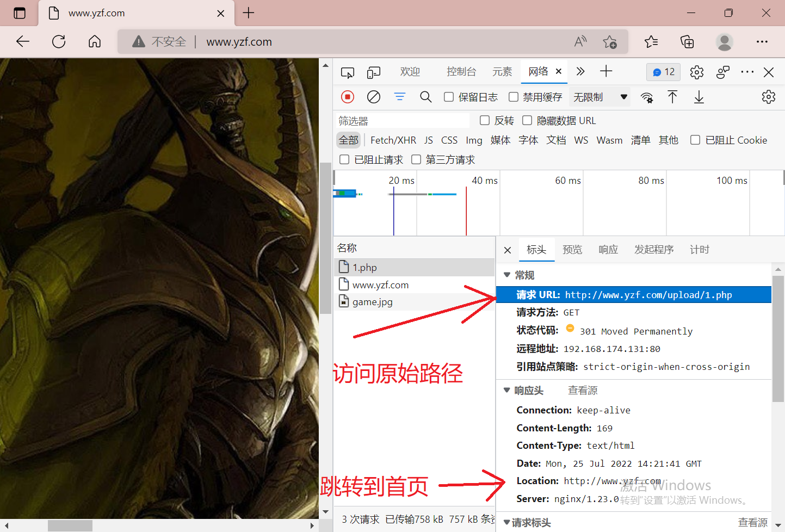This screenshot has width=785, height=532.
Task: Open the network request search
Action: [425, 96]
